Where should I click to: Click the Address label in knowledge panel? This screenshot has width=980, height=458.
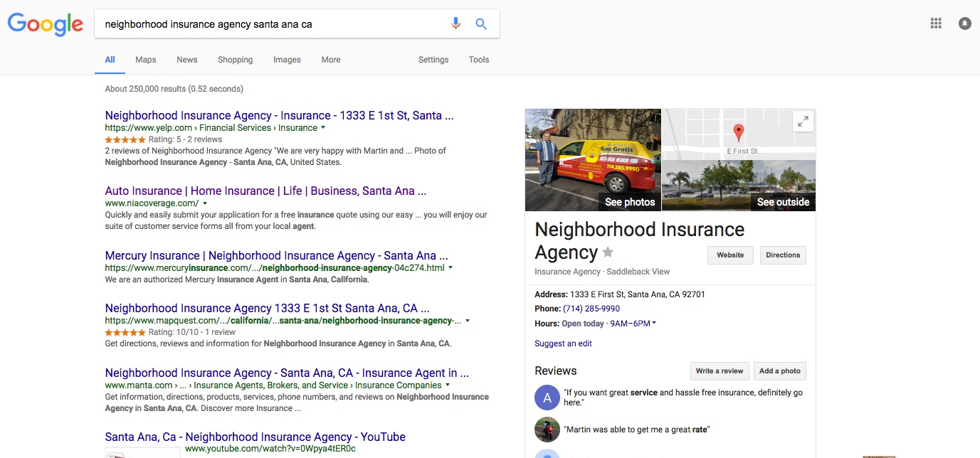tap(551, 294)
